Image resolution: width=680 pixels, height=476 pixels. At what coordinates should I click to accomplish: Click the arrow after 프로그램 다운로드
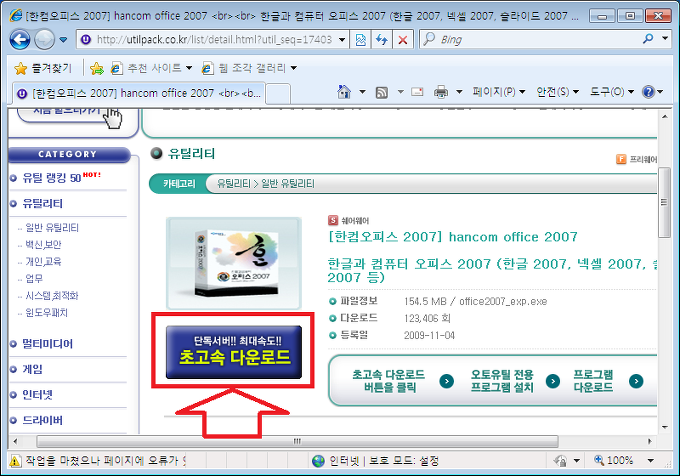636,381
